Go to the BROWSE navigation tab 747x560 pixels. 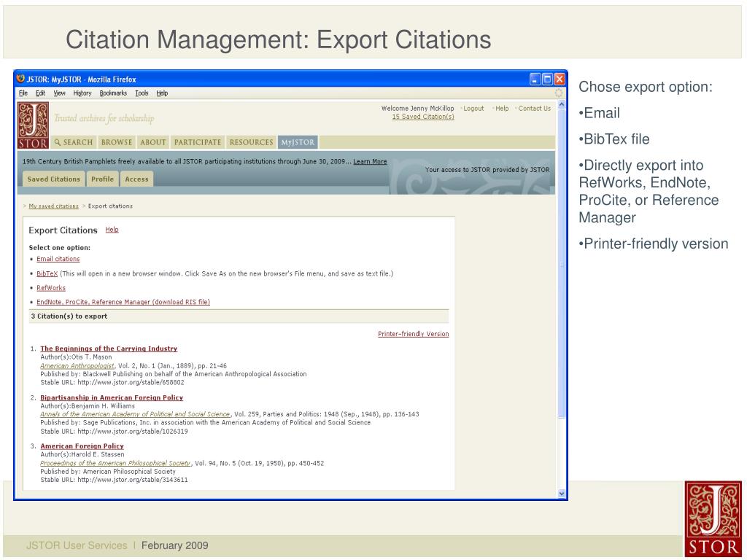pos(117,142)
